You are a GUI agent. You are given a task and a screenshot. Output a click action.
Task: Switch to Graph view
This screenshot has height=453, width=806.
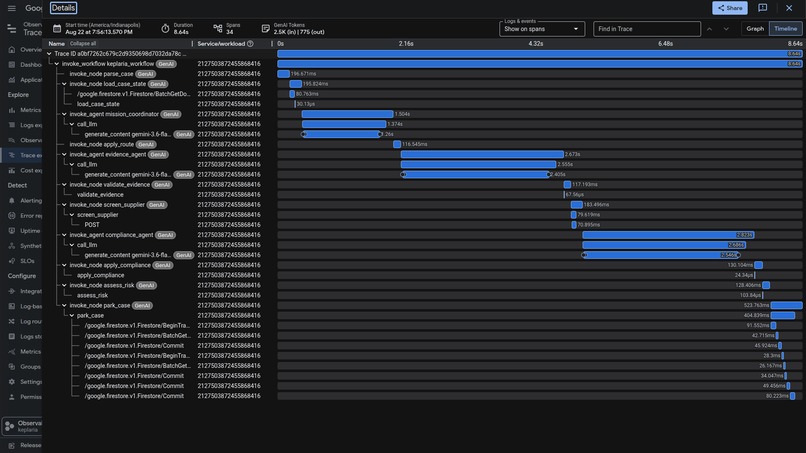[x=755, y=29]
